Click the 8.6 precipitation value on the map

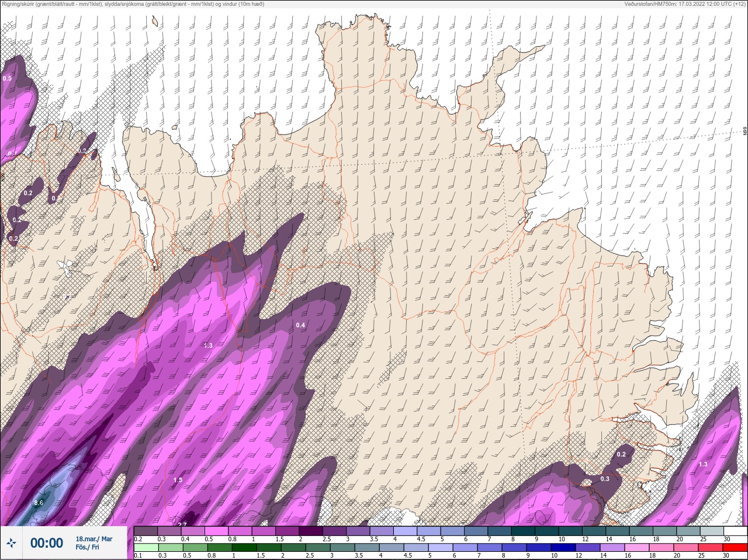tap(39, 503)
